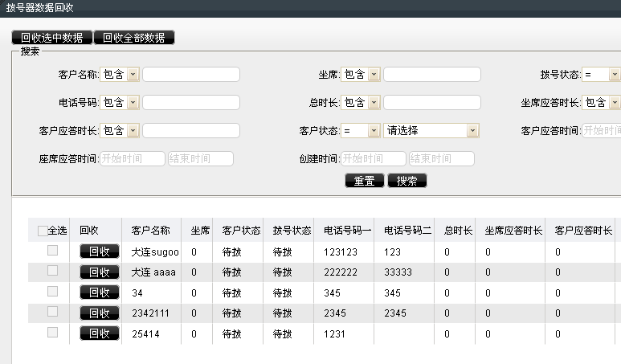Select checkbox for customer 25414
Image resolution: width=621 pixels, height=364 pixels.
52,332
